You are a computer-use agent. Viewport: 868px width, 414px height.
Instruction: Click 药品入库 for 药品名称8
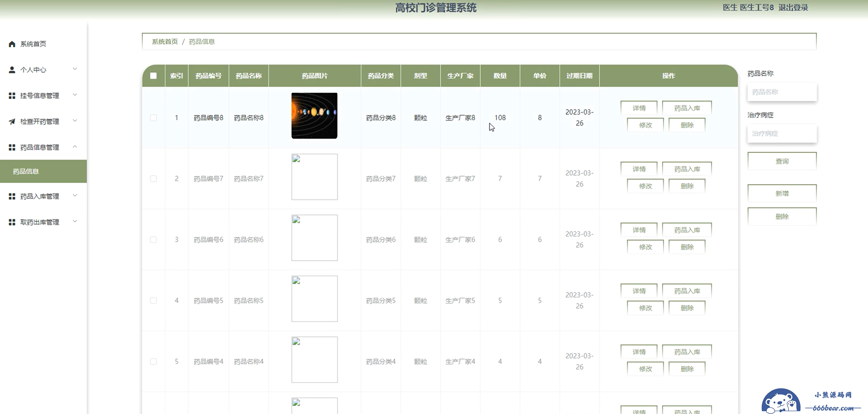pyautogui.click(x=687, y=108)
